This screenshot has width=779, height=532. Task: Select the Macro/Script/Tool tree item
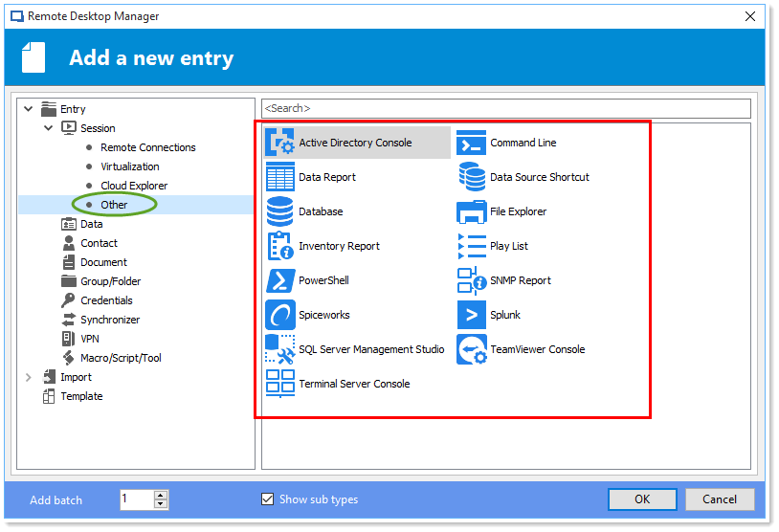tap(121, 358)
